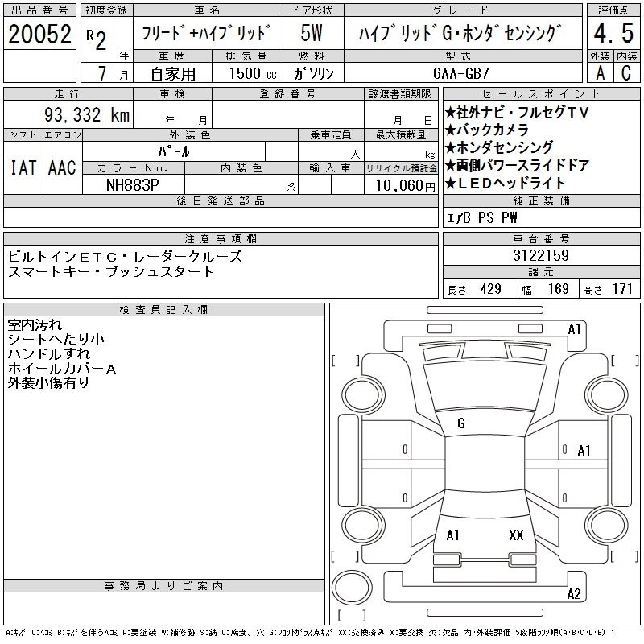The image size is (644, 644).
Task: Click the upper-right wheel circle of the diagram
Action: 603,392
